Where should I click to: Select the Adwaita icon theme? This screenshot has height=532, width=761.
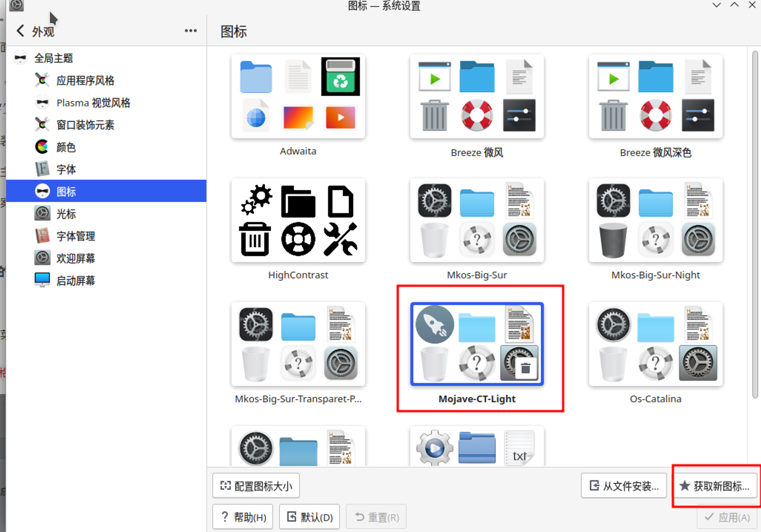coord(298,96)
